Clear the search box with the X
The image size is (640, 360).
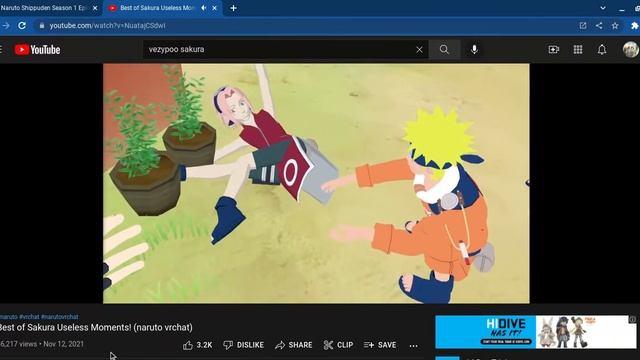(x=419, y=50)
